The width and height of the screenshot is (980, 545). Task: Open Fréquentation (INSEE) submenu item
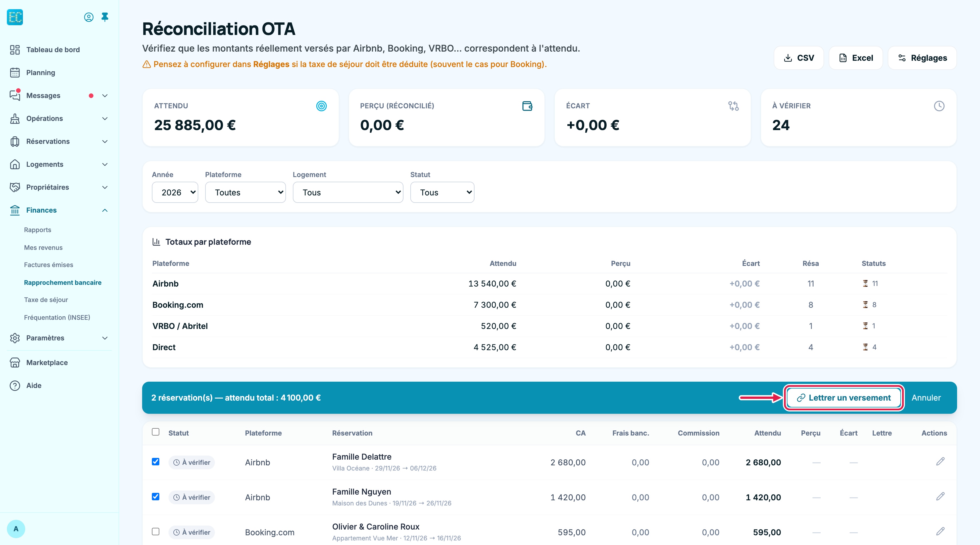coord(57,317)
